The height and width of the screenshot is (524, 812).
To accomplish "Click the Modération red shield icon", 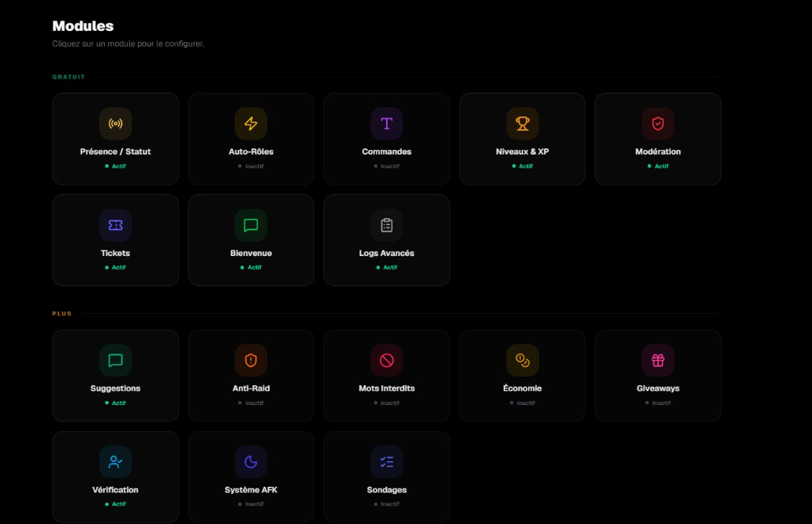I will [x=658, y=124].
